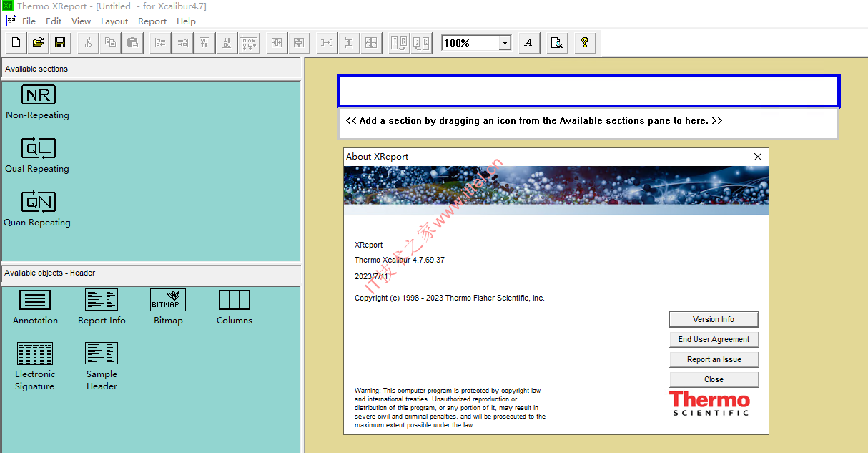
Task: Open the Edit menu
Action: [x=54, y=21]
